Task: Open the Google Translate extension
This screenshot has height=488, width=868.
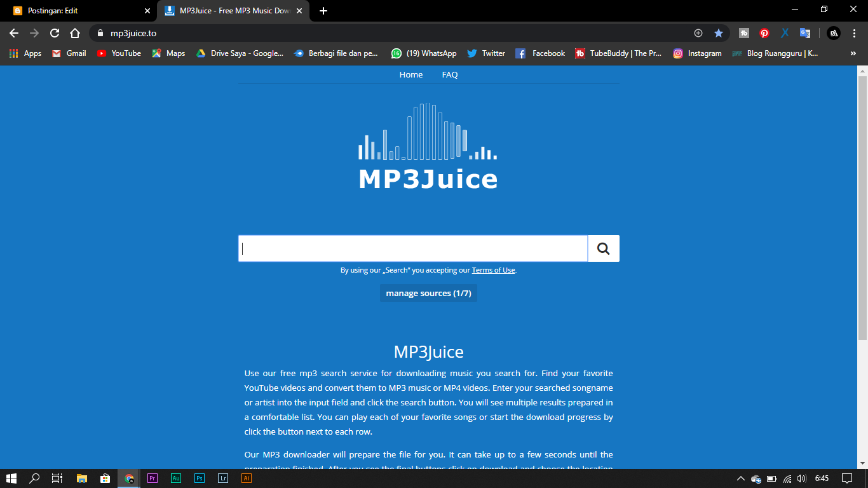Action: pos(805,33)
